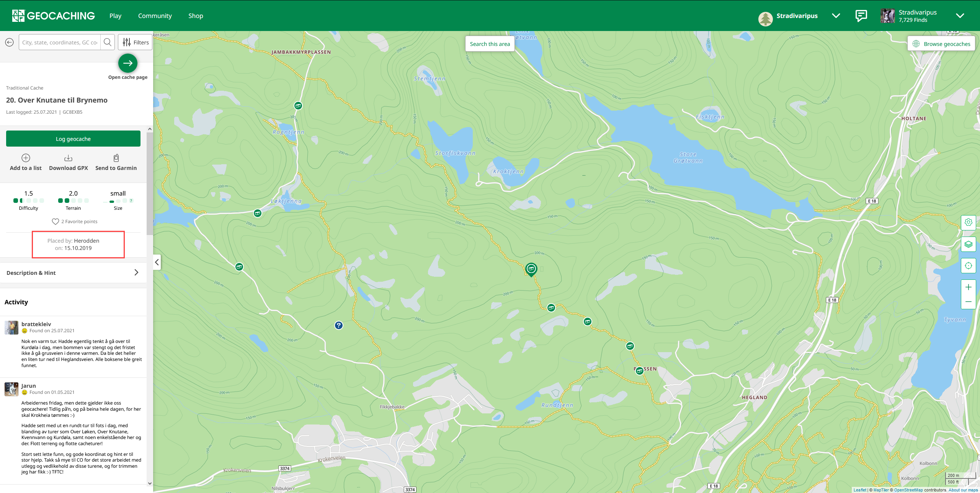The height and width of the screenshot is (493, 980).
Task: Click the back arrow icon beside search
Action: click(x=10, y=42)
